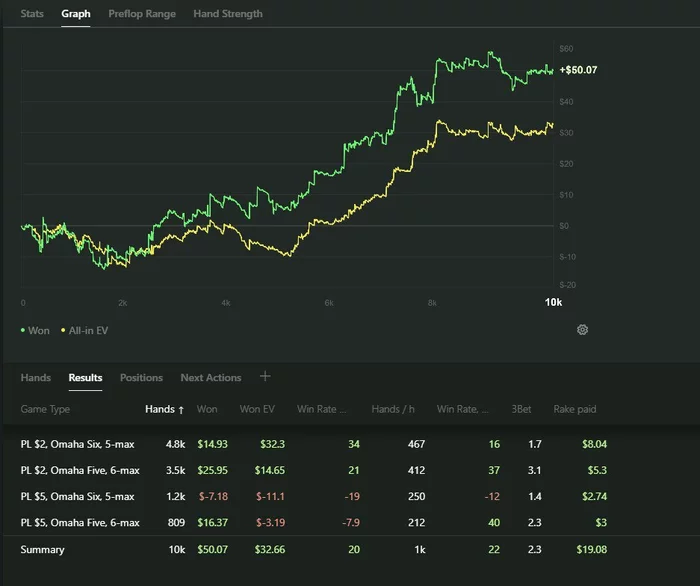Viewport: 700px width, 586px height.
Task: Toggle the green Won line legend
Action: click(34, 330)
